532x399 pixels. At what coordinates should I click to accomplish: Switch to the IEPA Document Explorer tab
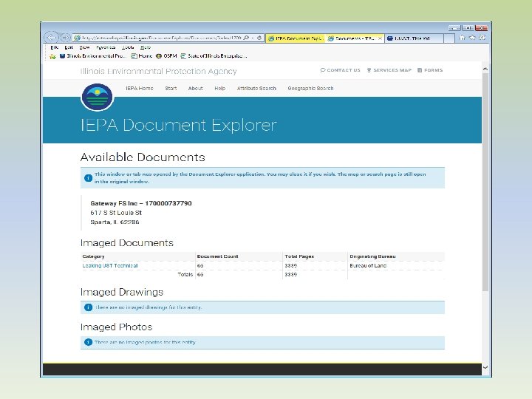tap(295, 38)
